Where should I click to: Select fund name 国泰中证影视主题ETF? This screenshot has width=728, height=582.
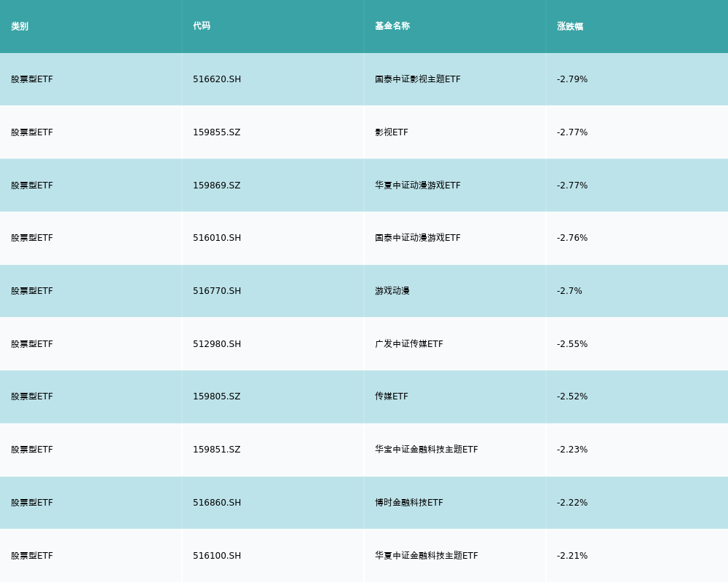pyautogui.click(x=418, y=79)
